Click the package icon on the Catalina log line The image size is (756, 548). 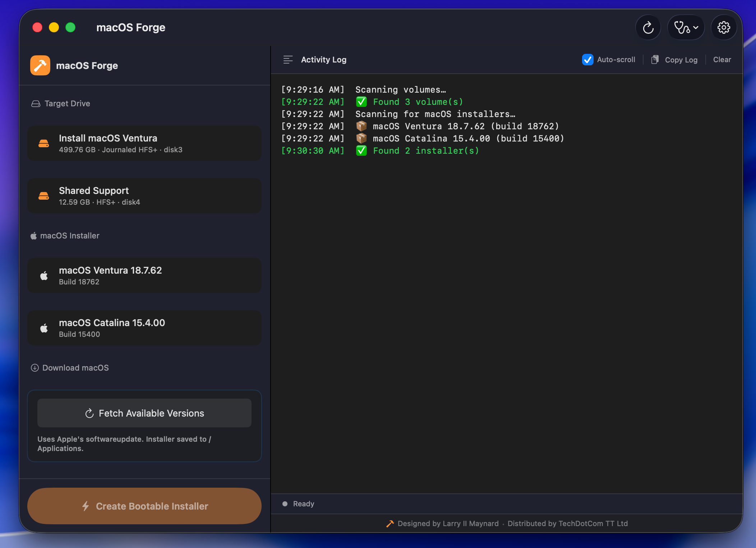pyautogui.click(x=361, y=138)
